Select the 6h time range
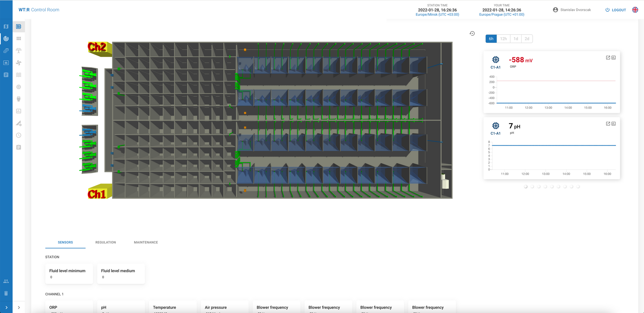 (491, 39)
